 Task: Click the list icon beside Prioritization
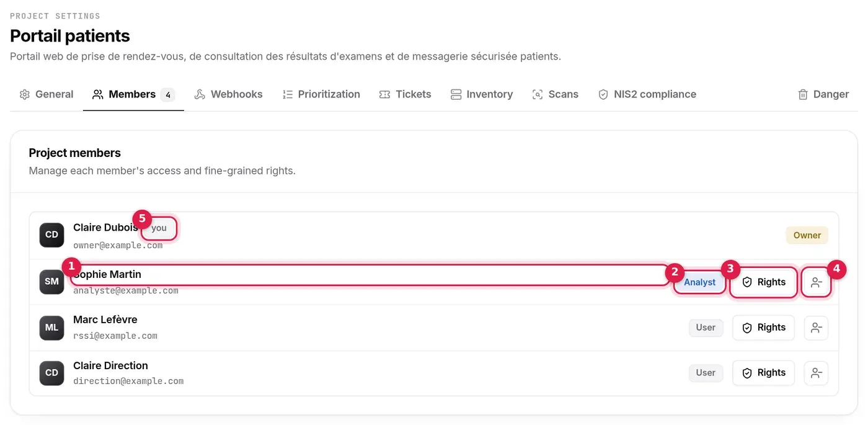tap(288, 94)
